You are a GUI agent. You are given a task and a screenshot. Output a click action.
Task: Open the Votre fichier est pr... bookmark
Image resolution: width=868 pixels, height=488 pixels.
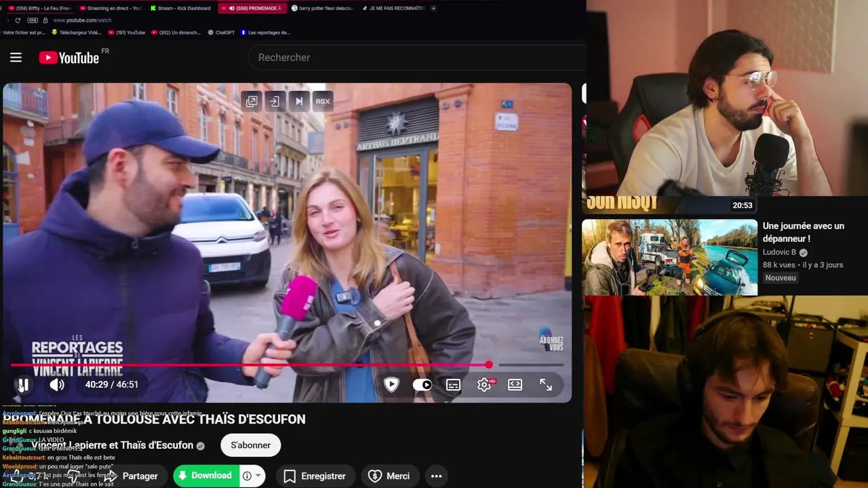(24, 33)
